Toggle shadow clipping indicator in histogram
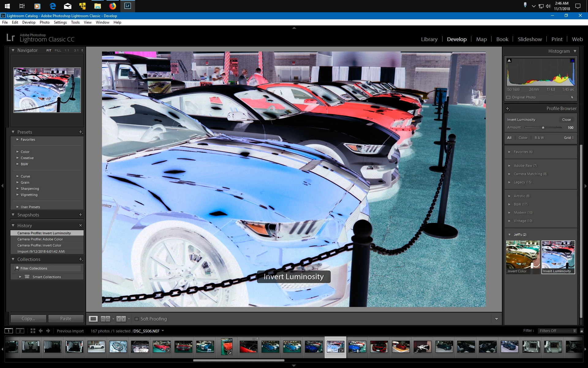 509,60
